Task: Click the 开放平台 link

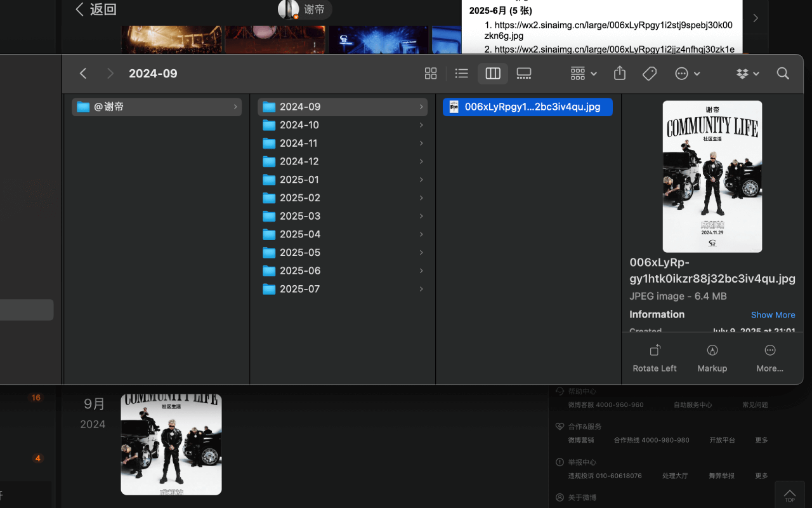Action: pyautogui.click(x=722, y=440)
